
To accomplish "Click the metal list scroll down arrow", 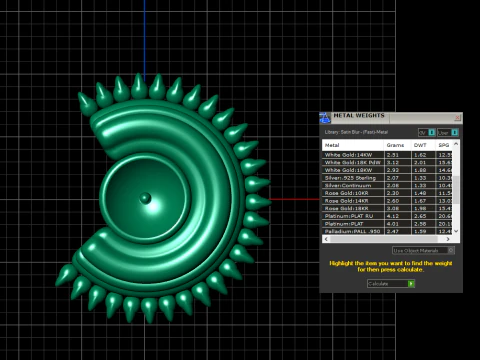I will [456, 231].
